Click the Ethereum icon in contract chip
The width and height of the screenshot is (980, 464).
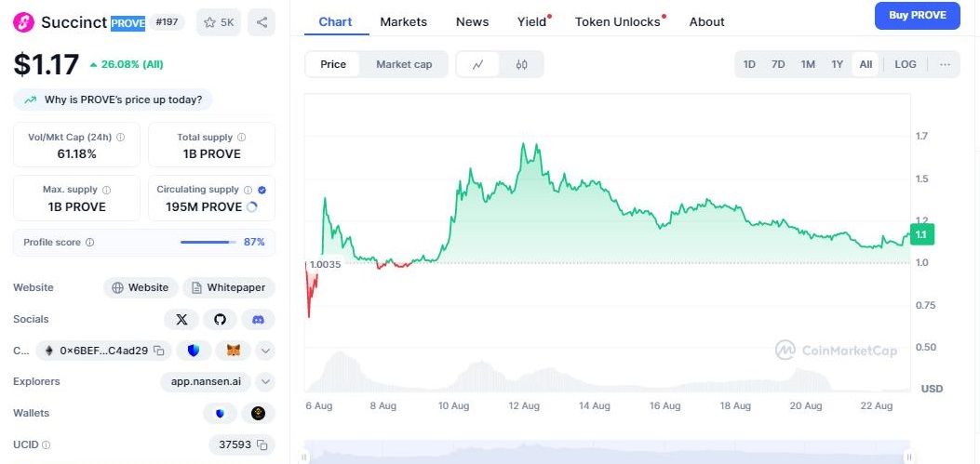click(x=48, y=351)
